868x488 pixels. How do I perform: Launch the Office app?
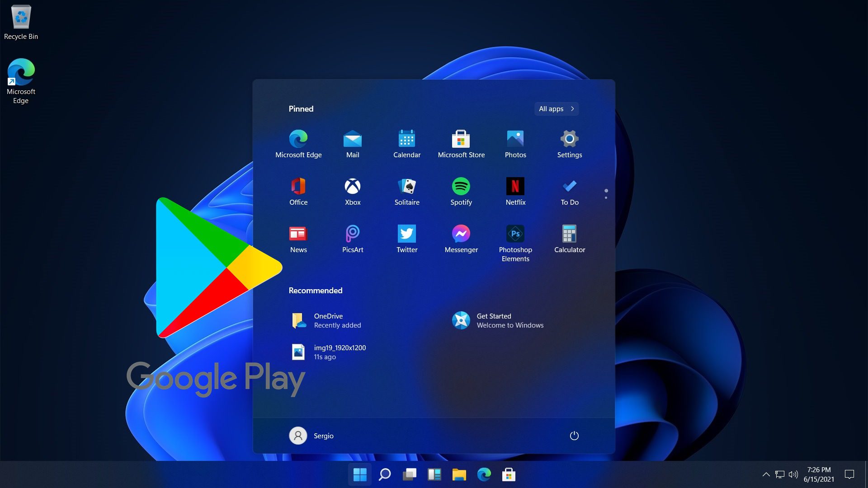[x=298, y=191]
